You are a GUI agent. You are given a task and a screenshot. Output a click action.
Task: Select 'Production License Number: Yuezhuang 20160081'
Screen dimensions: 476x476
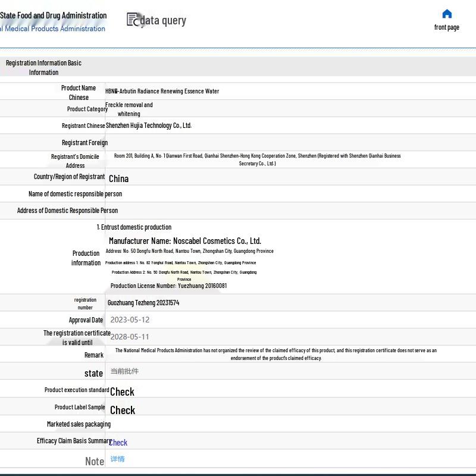(168, 286)
